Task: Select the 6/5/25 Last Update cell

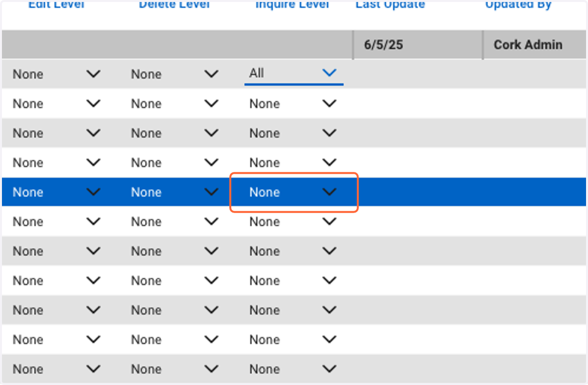Action: click(417, 45)
